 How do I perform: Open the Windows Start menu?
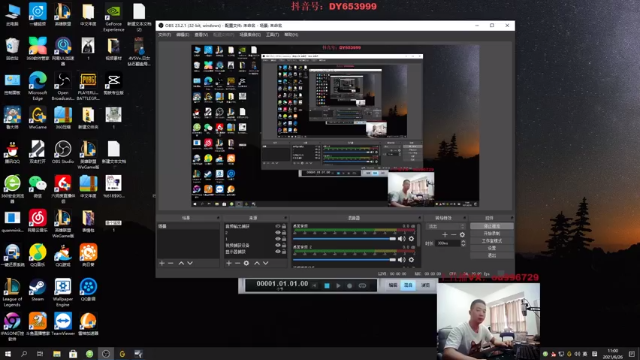coord(8,354)
